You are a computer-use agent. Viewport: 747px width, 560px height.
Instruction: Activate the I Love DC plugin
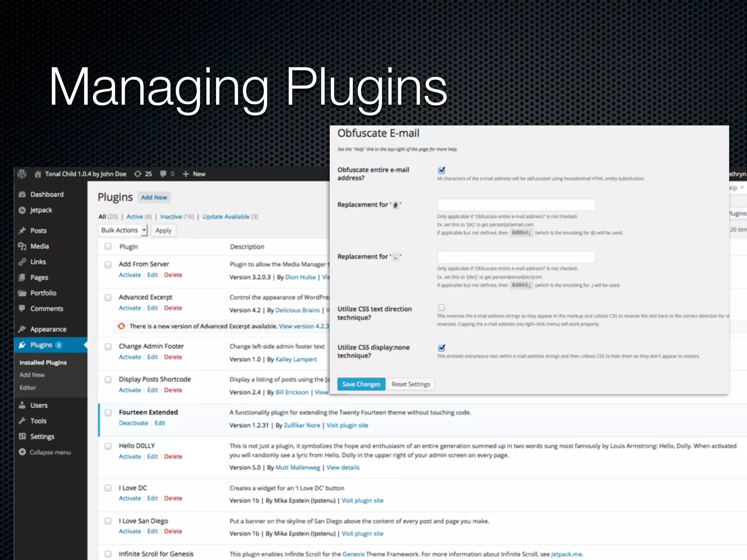click(x=130, y=498)
